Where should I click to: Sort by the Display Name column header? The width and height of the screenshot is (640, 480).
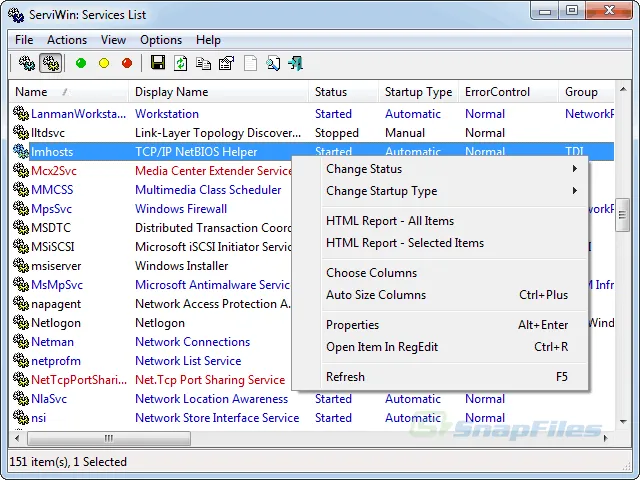218,92
